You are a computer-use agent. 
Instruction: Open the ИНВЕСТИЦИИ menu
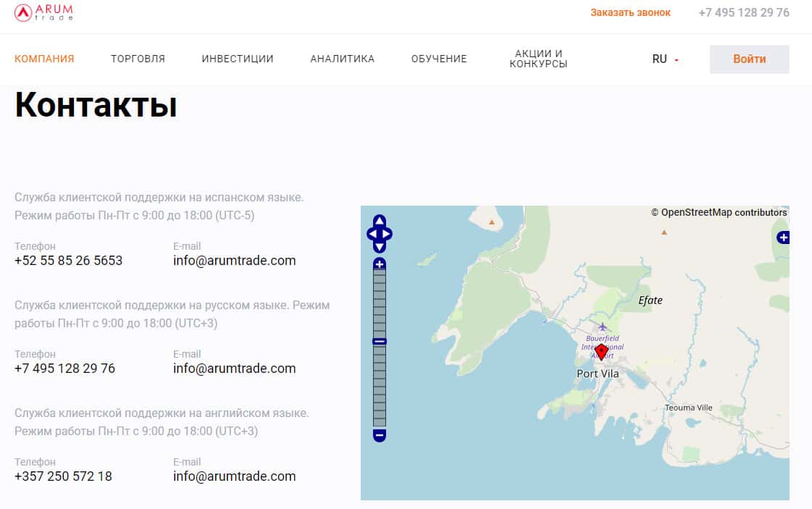237,59
